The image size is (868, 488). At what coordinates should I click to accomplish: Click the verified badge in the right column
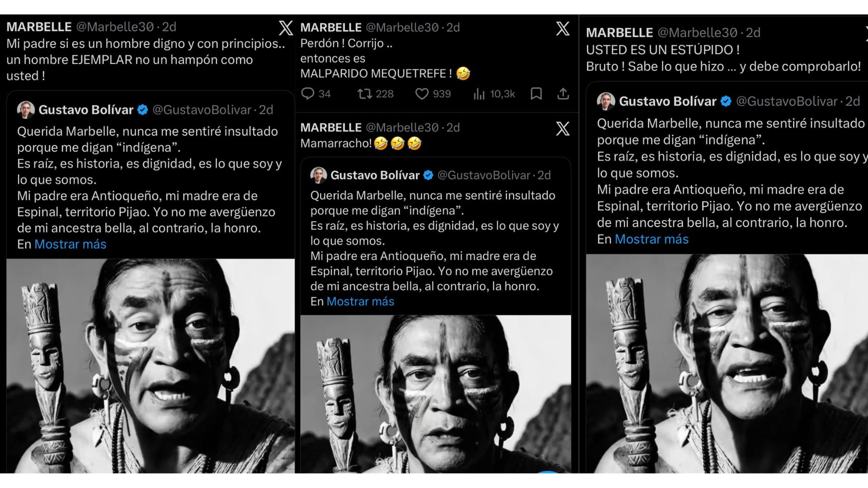pos(726,102)
